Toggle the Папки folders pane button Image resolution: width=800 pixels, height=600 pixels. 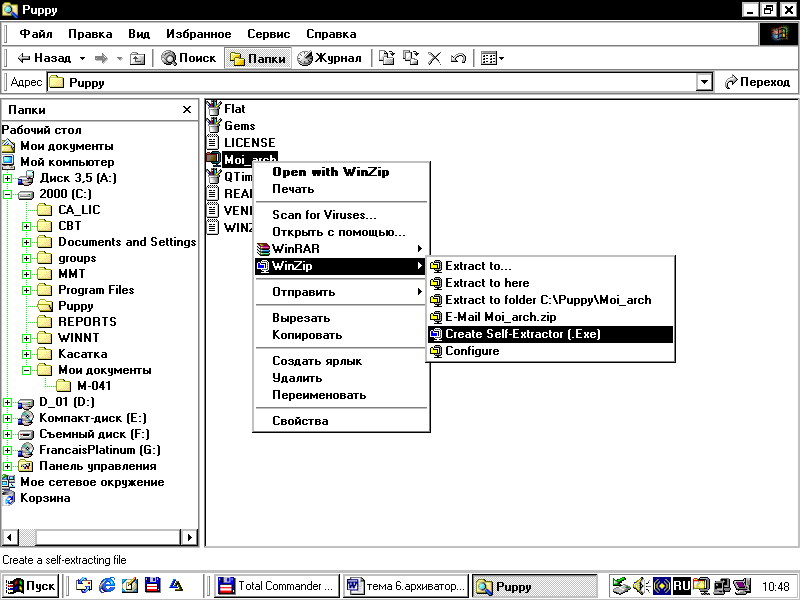coord(258,58)
